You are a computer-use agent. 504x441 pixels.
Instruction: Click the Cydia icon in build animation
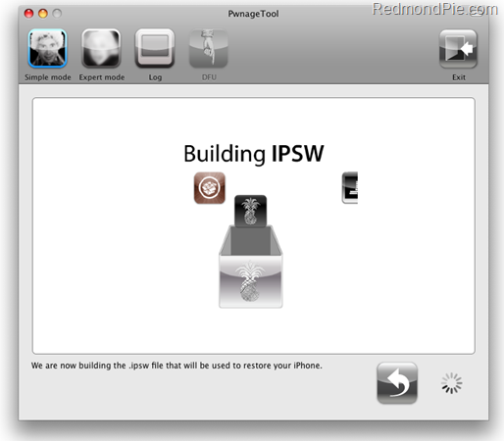click(210, 188)
